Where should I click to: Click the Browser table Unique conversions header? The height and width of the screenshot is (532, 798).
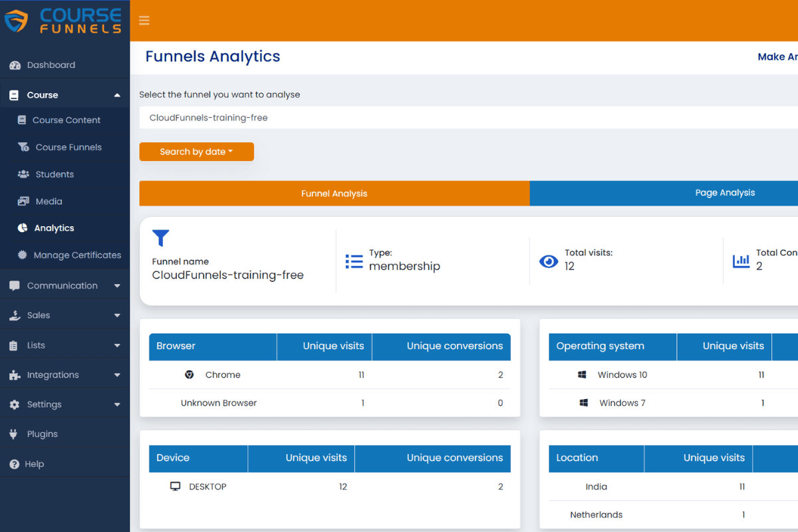point(442,346)
